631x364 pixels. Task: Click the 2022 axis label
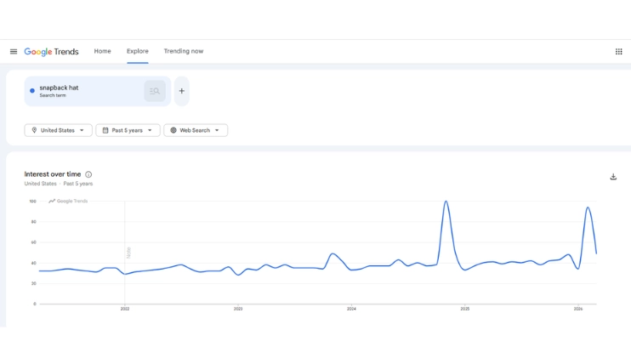[125, 309]
